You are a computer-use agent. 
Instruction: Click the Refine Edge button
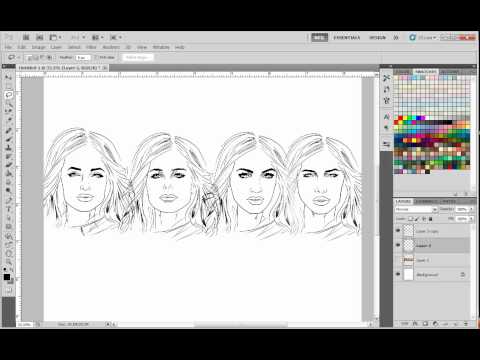(137, 57)
